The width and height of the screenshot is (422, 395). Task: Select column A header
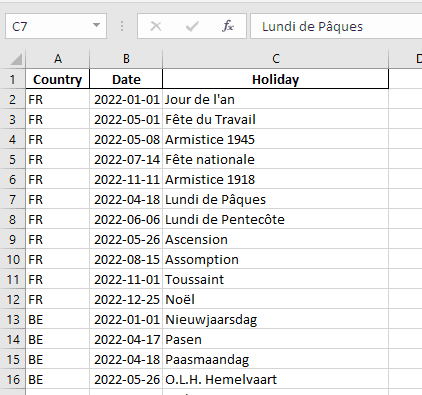58,59
